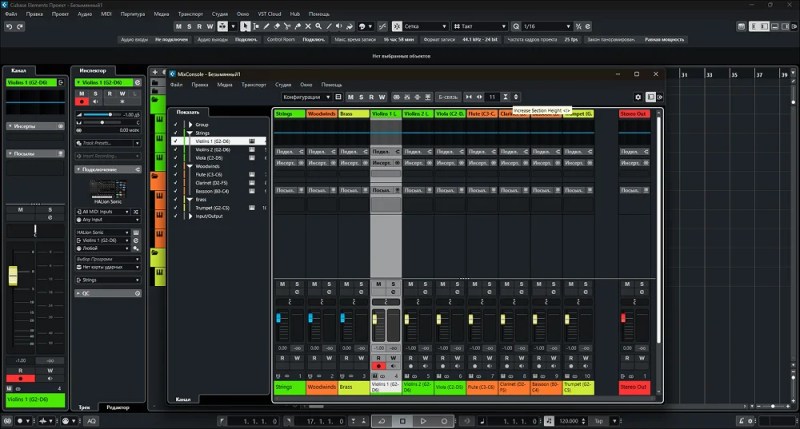Open the Такт grid type dropdown
Screen dimensions: 800x429
[480, 27]
